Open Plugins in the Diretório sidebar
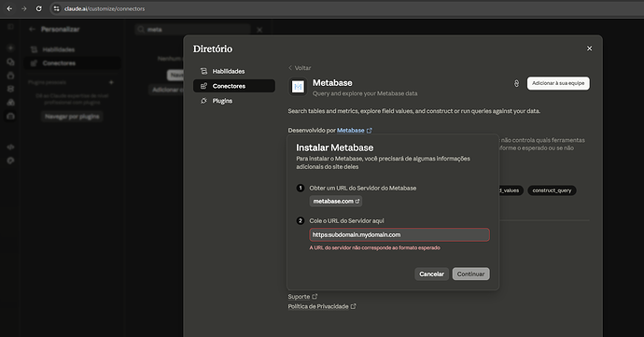644x337 pixels. [x=234, y=101]
